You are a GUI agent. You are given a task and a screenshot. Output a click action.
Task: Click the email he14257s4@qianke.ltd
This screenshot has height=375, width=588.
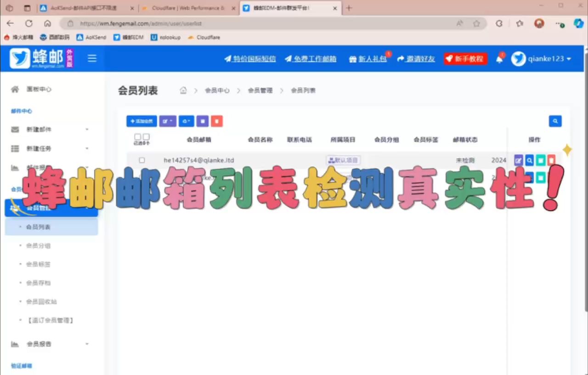199,160
